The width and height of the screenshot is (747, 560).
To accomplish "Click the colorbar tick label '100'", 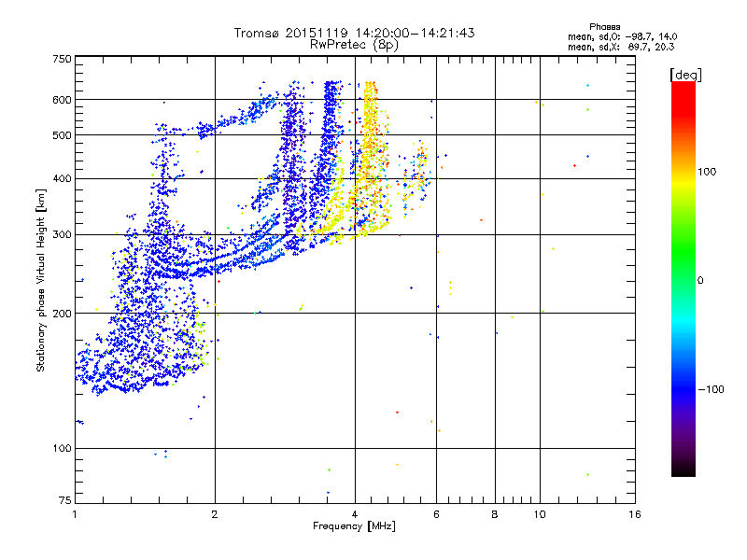I will (707, 172).
